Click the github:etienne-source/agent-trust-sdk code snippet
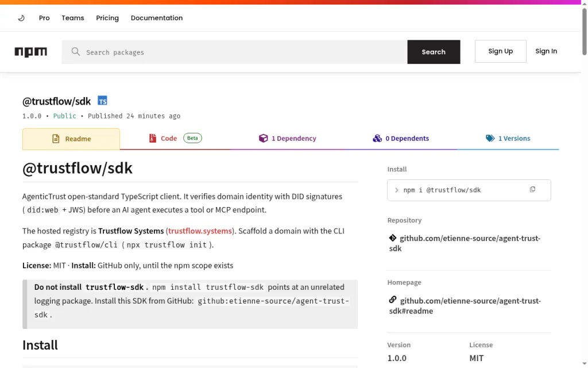588x368 pixels. pos(192,308)
